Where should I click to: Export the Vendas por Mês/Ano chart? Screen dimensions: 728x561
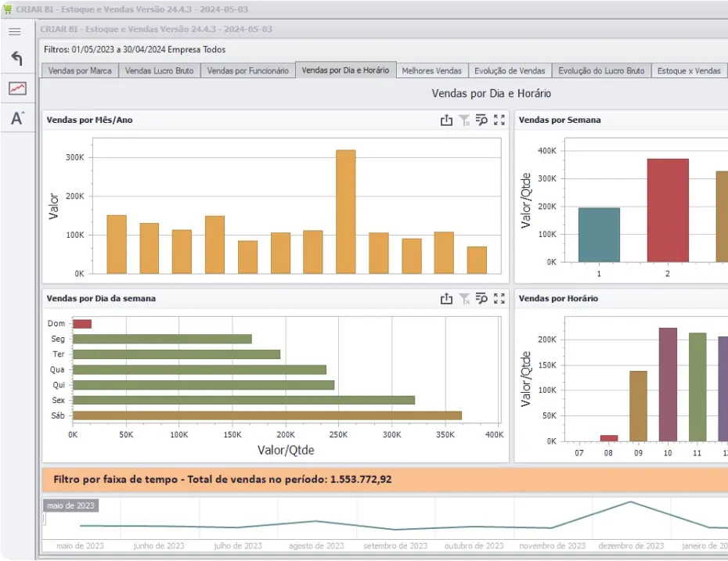click(x=446, y=120)
